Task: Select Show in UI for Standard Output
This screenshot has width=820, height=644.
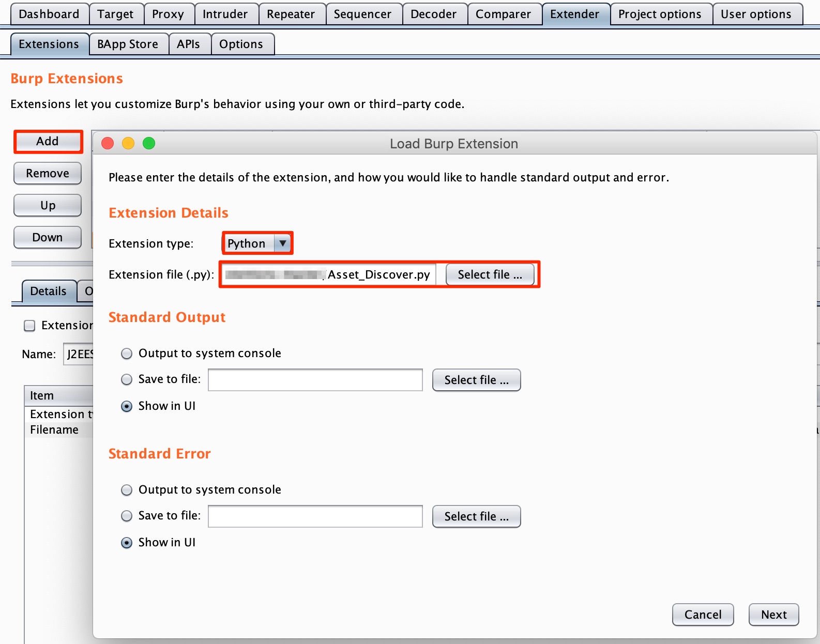Action: (127, 406)
